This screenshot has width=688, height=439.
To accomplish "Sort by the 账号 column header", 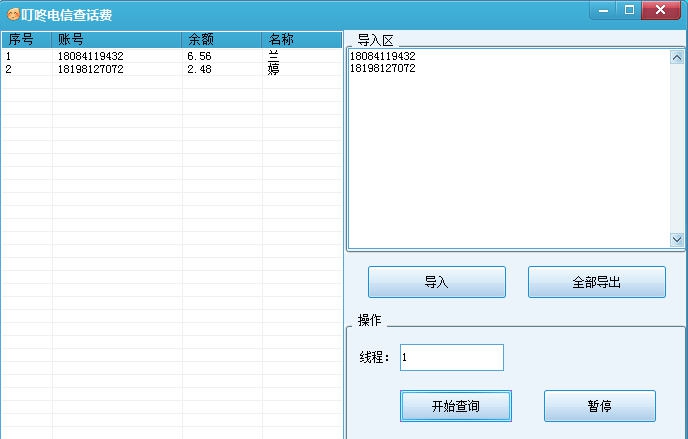I will (x=117, y=39).
